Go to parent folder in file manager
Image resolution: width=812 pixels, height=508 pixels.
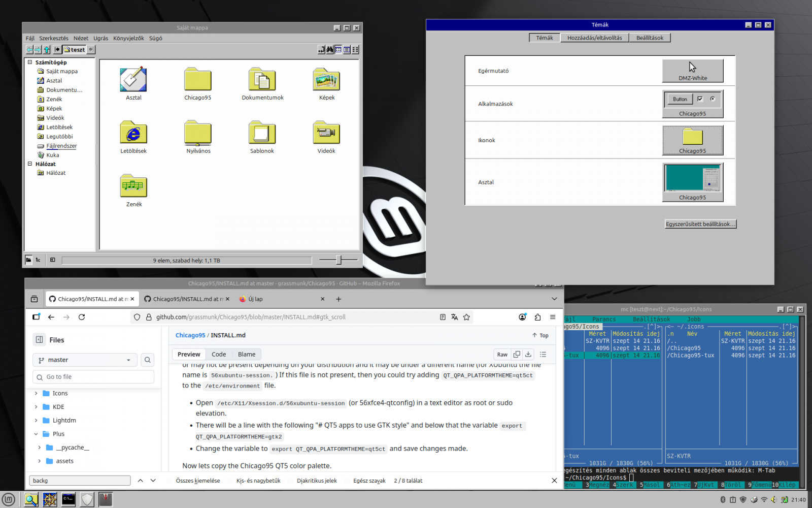click(x=47, y=49)
